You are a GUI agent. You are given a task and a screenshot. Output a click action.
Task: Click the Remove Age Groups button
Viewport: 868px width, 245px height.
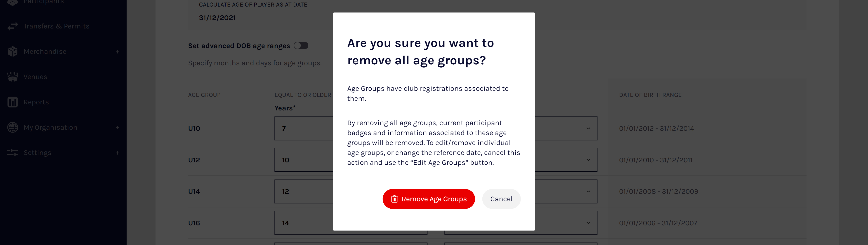pyautogui.click(x=429, y=199)
